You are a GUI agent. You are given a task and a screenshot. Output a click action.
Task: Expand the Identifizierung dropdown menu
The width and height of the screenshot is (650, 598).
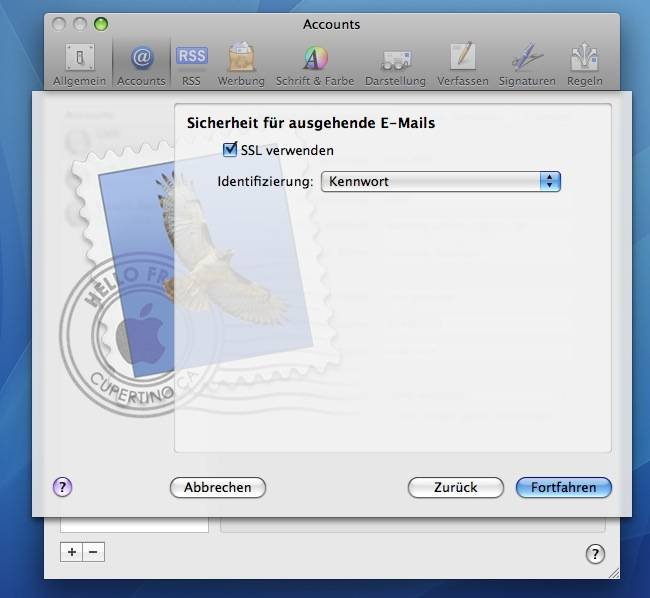pyautogui.click(x=440, y=181)
